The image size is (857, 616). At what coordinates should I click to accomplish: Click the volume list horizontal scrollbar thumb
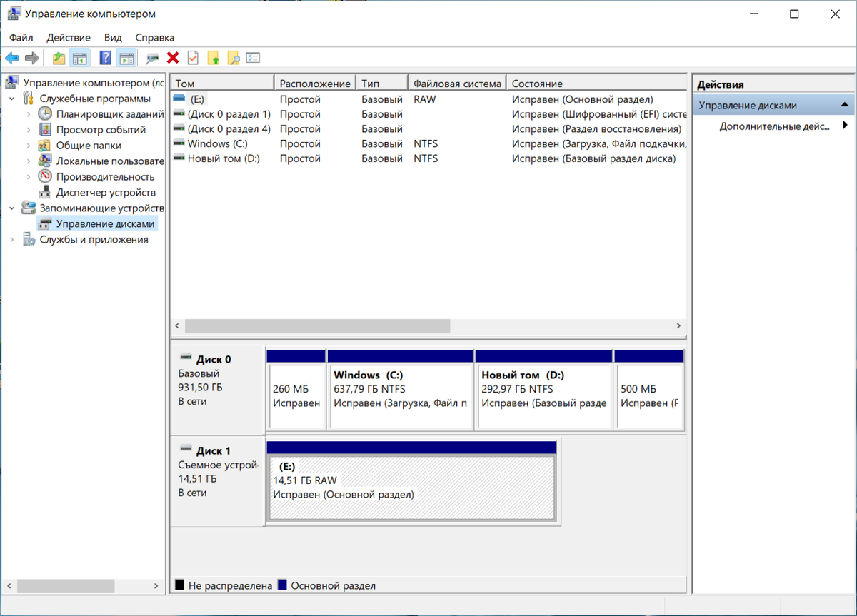[x=317, y=325]
